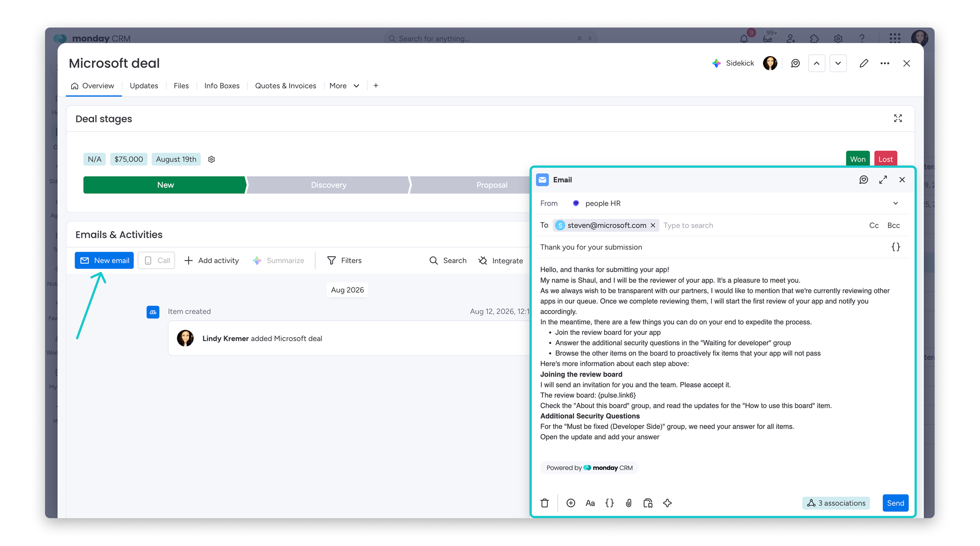The image size is (980, 546).
Task: Expand the Deal stages widget to fullscreen
Action: pos(897,118)
